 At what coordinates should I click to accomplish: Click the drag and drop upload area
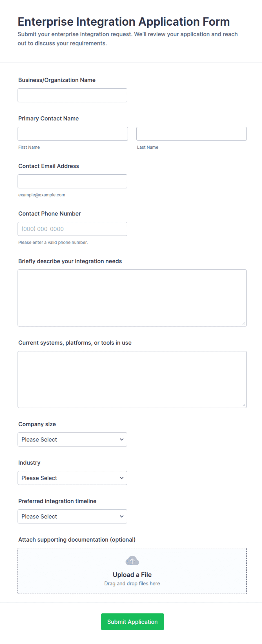(132, 571)
